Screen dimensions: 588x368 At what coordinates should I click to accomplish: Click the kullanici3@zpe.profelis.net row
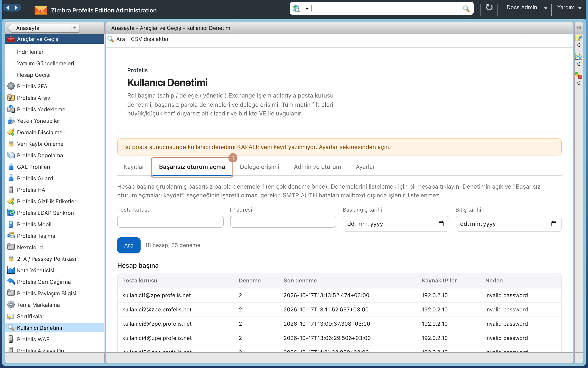[x=339, y=324]
